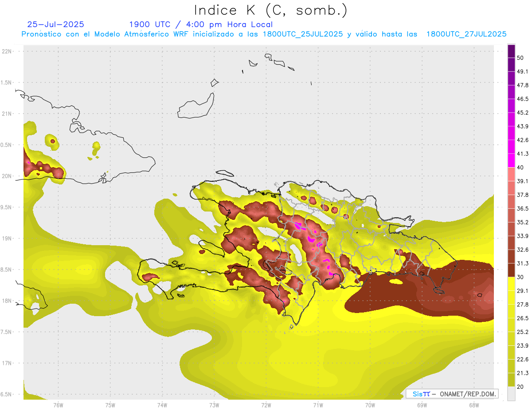Click the colorbar value "26.5"
Screen dimensions: 532x411
pyautogui.click(x=522, y=318)
